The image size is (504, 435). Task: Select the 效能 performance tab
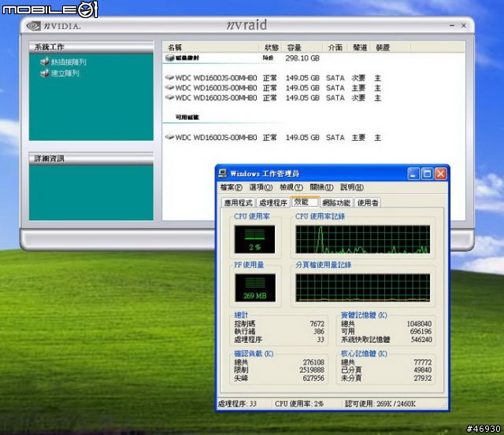(305, 201)
